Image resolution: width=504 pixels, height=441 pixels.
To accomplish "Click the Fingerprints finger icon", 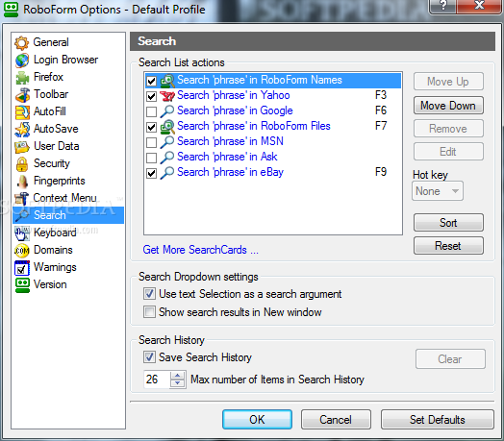I will 22,182.
